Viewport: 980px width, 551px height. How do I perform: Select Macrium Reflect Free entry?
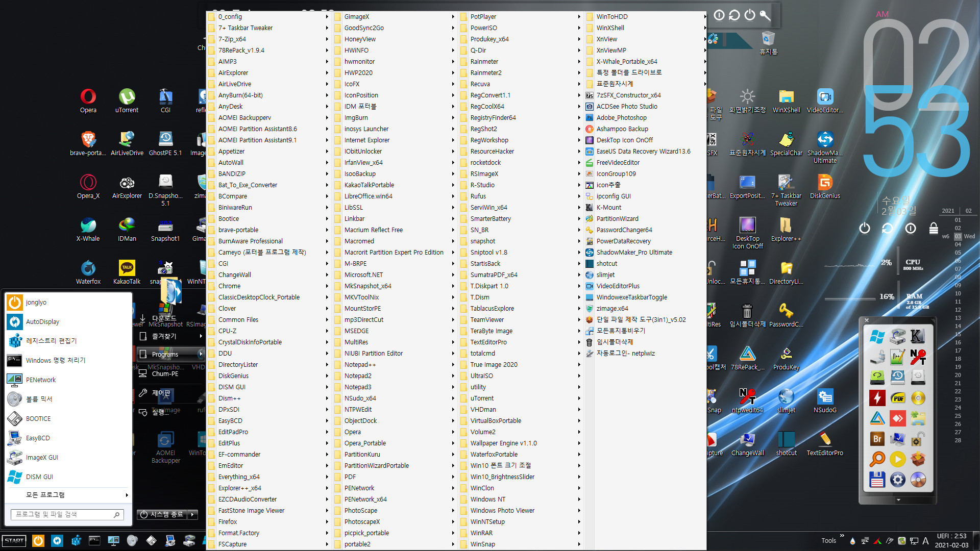point(394,230)
